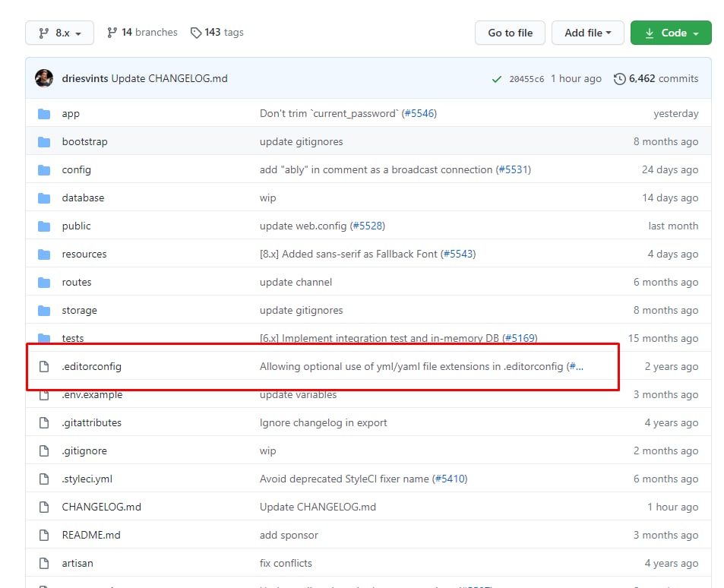Screen dimensions: 724x588
Task: Open commit hash 20455c6
Action: pos(526,79)
